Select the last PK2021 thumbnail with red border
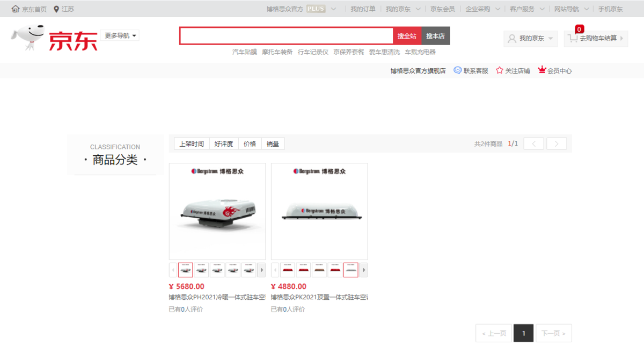This screenshot has height=353, width=644. pos(351,270)
